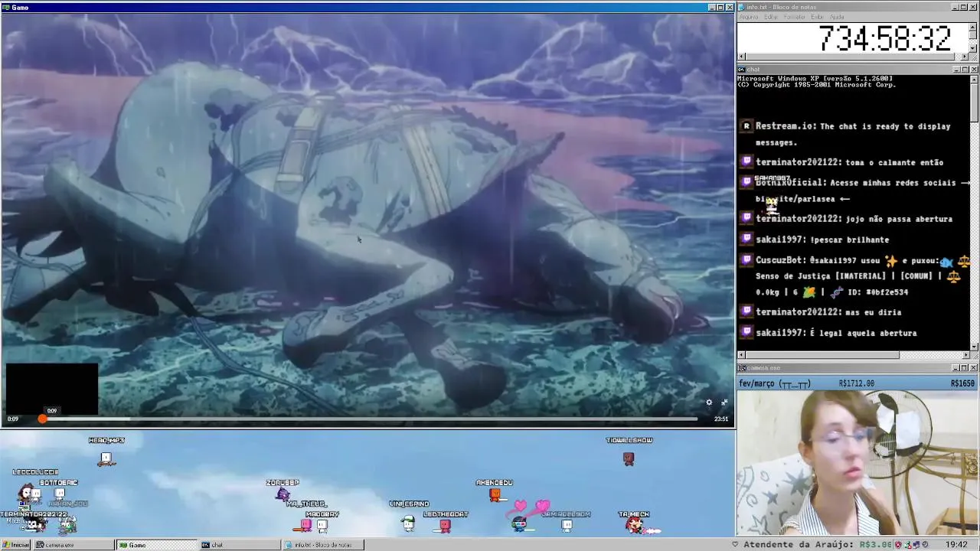Screen dimensions: 980x551
Task: Click the Restream.io icon in chat
Action: [746, 126]
